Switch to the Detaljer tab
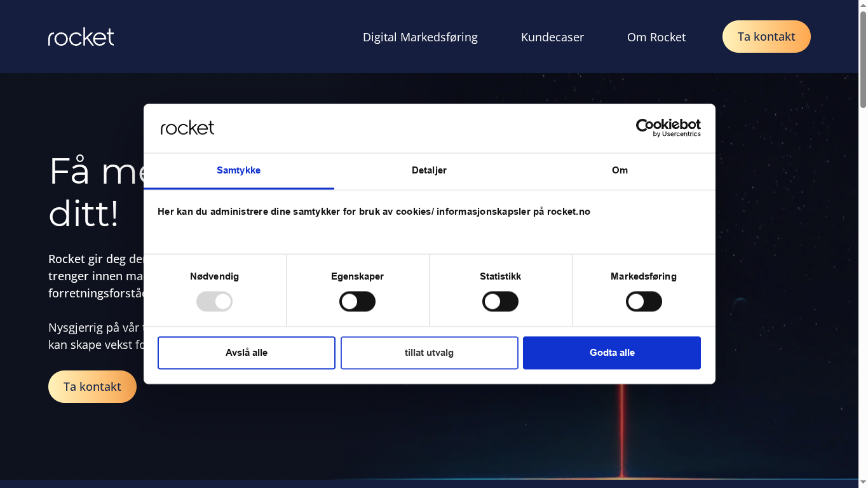The height and width of the screenshot is (488, 868). click(429, 170)
